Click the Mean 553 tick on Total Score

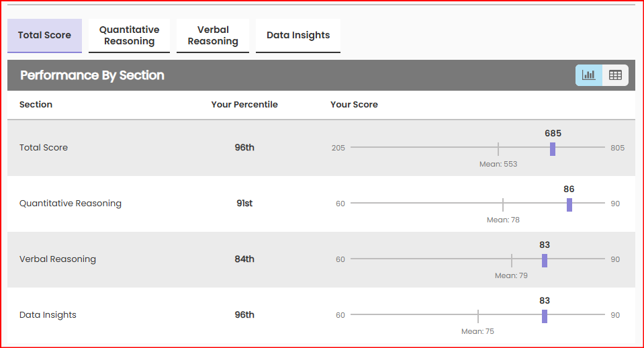(498, 148)
